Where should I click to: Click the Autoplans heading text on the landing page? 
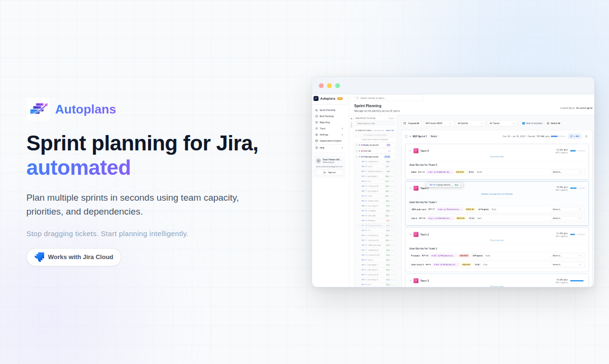point(85,109)
